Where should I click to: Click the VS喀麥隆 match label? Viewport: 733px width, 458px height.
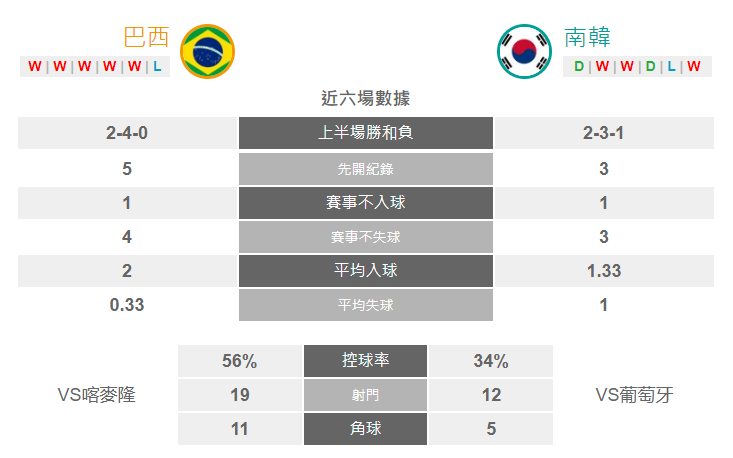pos(97,395)
